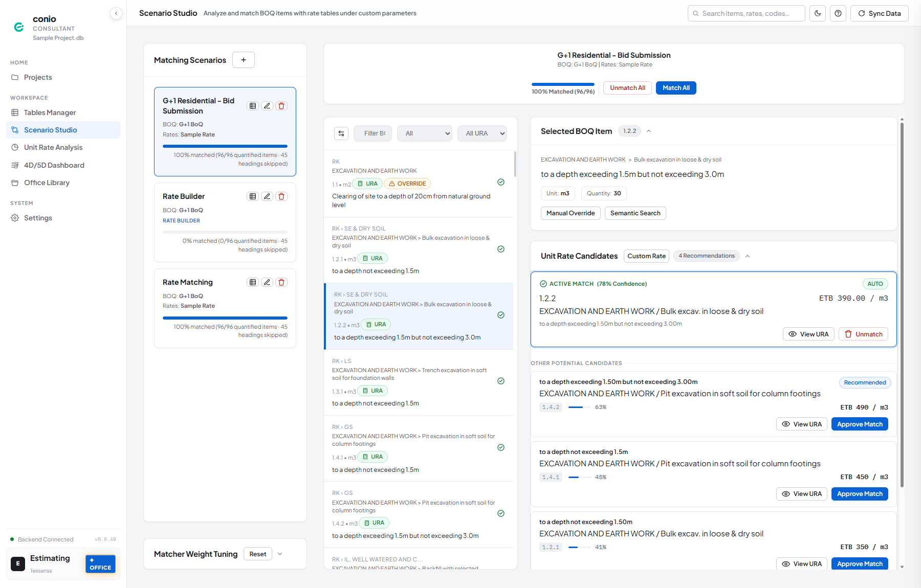Screen dimensions: 921x588
Task: Click the Sync Data button
Action: 879,13
